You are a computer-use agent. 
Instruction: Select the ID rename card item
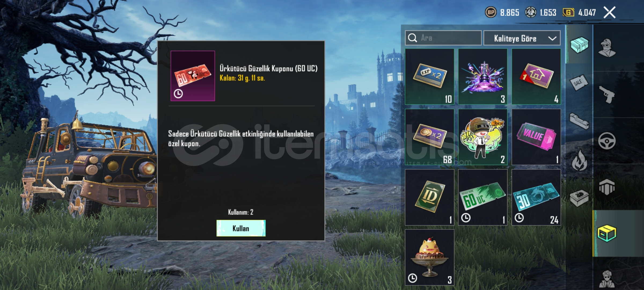(430, 197)
